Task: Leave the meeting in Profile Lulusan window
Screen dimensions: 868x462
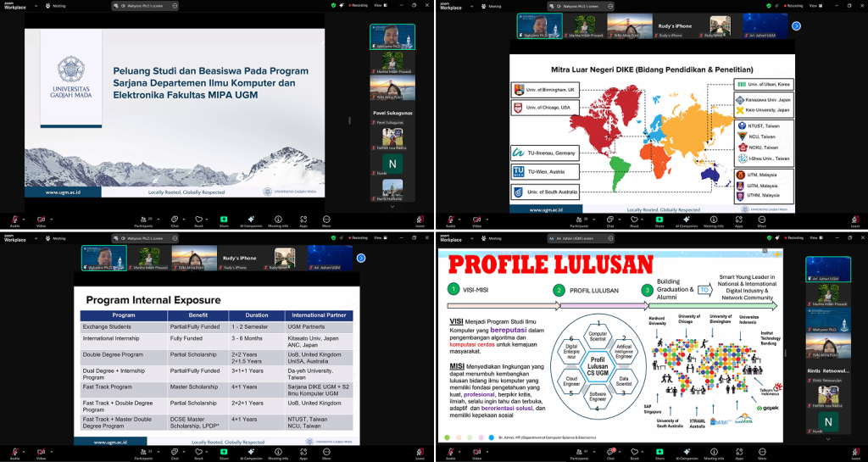Action: pos(855,454)
